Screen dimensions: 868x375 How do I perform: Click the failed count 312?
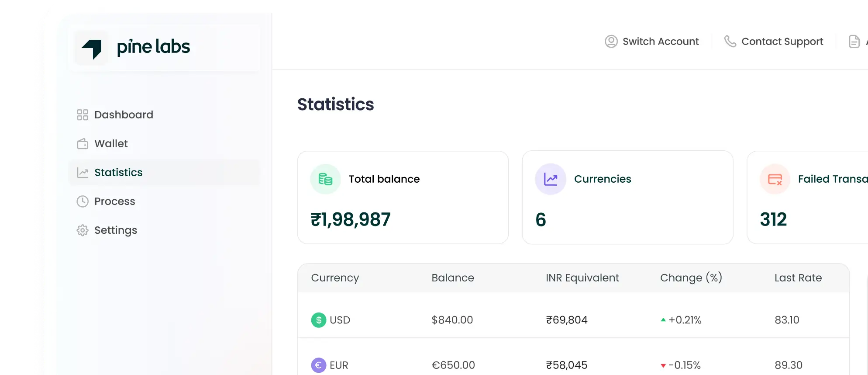[773, 219]
